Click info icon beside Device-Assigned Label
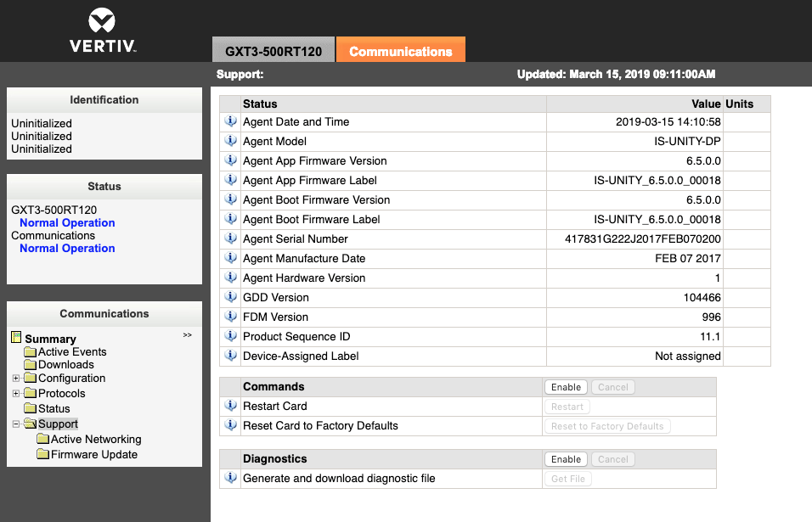The image size is (812, 522). coord(230,356)
